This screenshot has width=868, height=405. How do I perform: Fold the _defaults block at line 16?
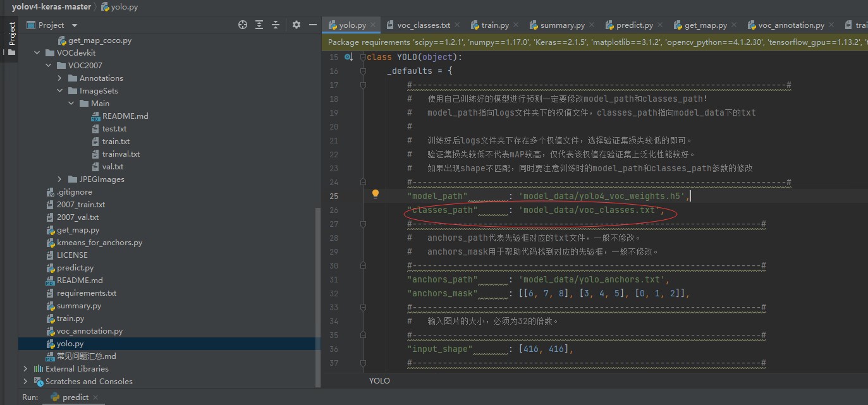pyautogui.click(x=363, y=71)
